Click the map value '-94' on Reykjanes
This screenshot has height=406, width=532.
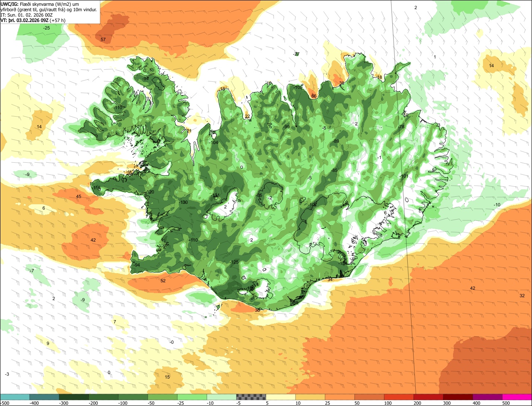pos(137,265)
